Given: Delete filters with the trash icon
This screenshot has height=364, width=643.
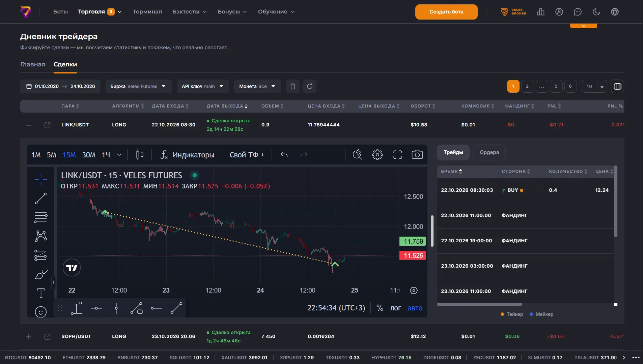Looking at the screenshot, I should pyautogui.click(x=293, y=86).
